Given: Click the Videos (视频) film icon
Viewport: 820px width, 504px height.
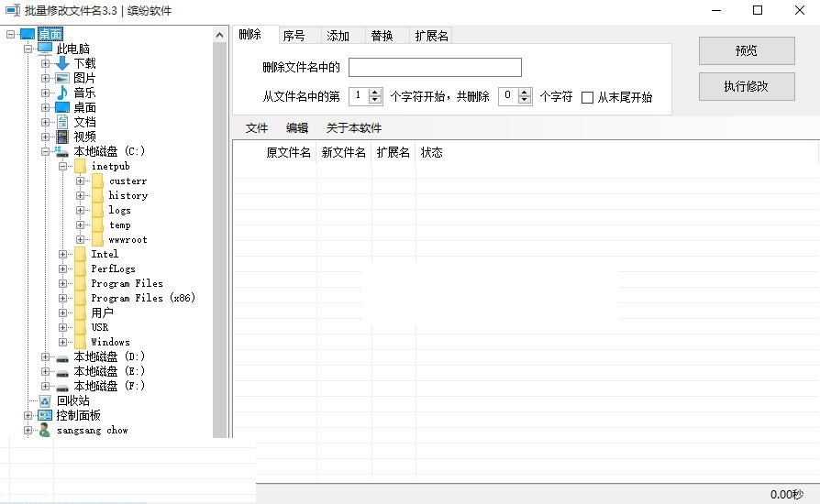Looking at the screenshot, I should point(62,137).
